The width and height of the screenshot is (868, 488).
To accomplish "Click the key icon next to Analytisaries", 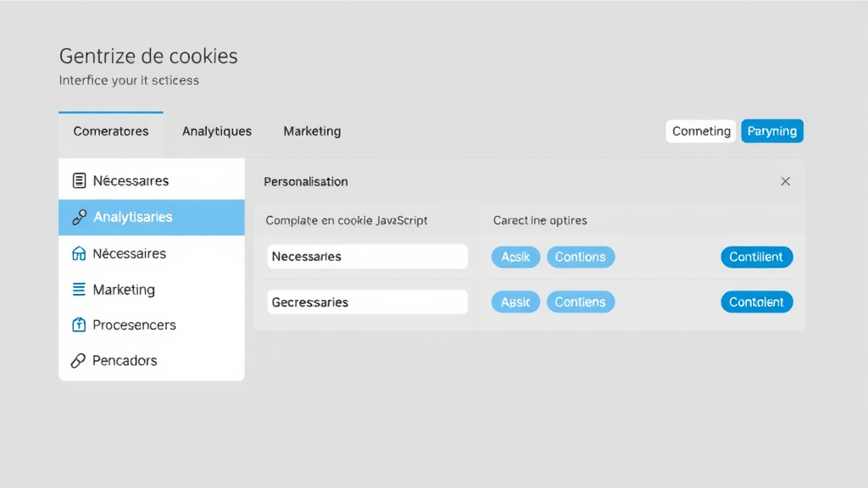I will click(x=80, y=217).
